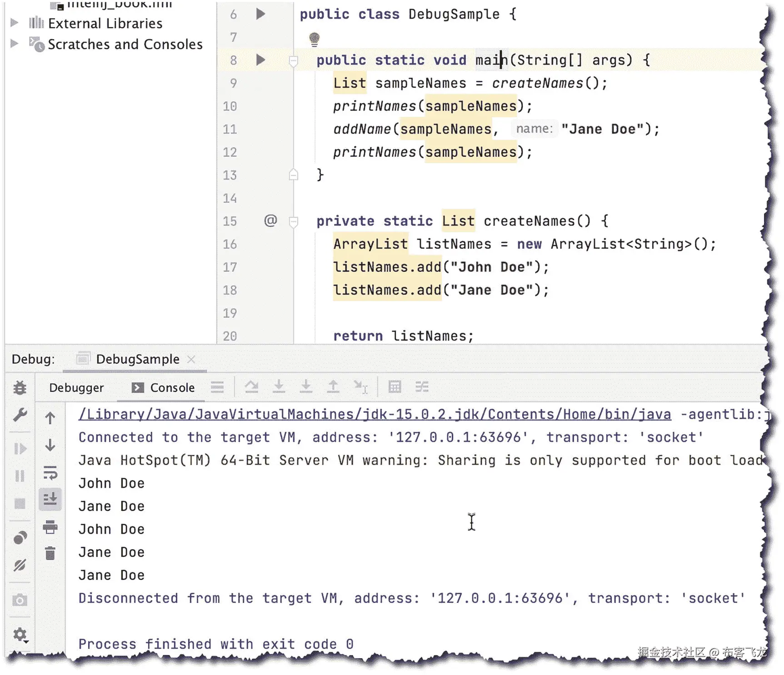The width and height of the screenshot is (784, 675).
Task: Click the up arrow in console toolbar
Action: [x=50, y=418]
